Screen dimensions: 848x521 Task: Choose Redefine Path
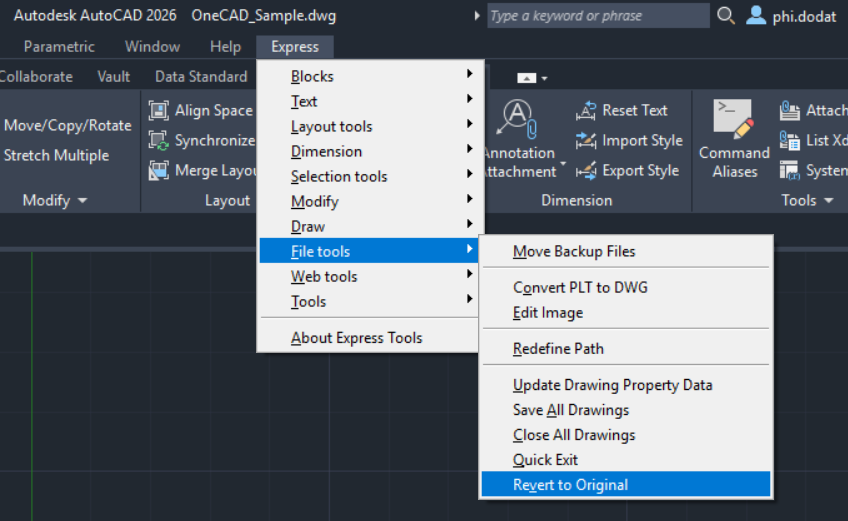626,348
